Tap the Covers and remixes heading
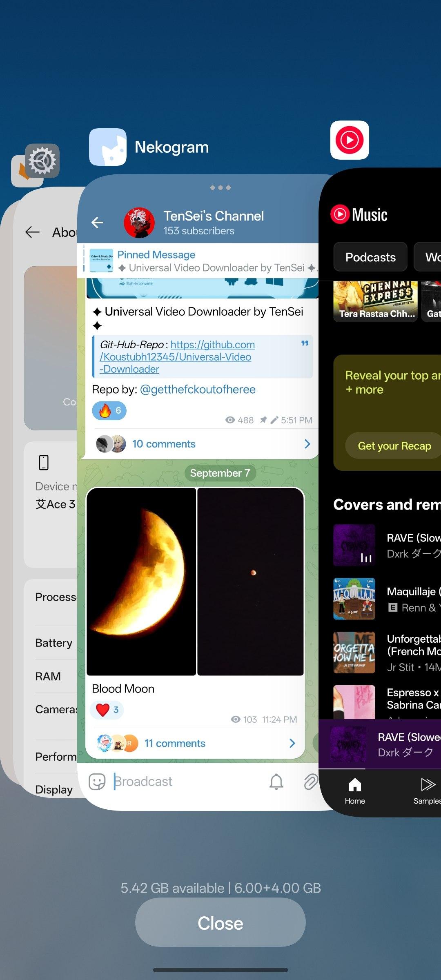Screen dimensions: 441x980 387,505
